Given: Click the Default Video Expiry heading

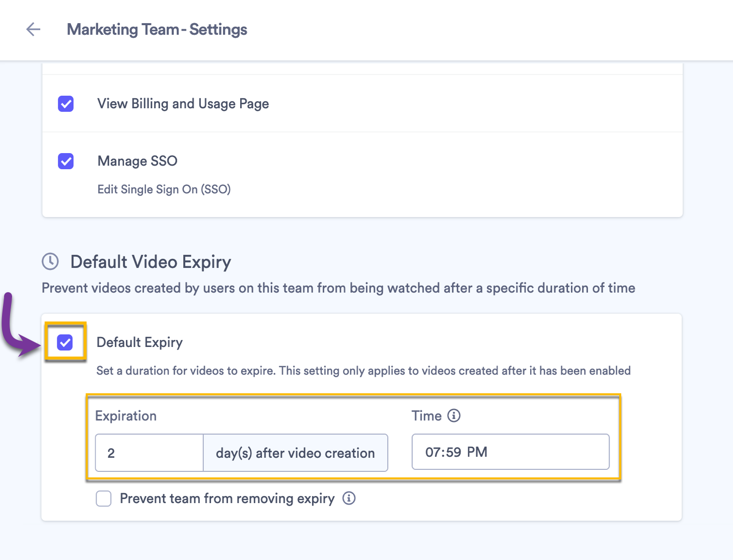Looking at the screenshot, I should click(151, 262).
